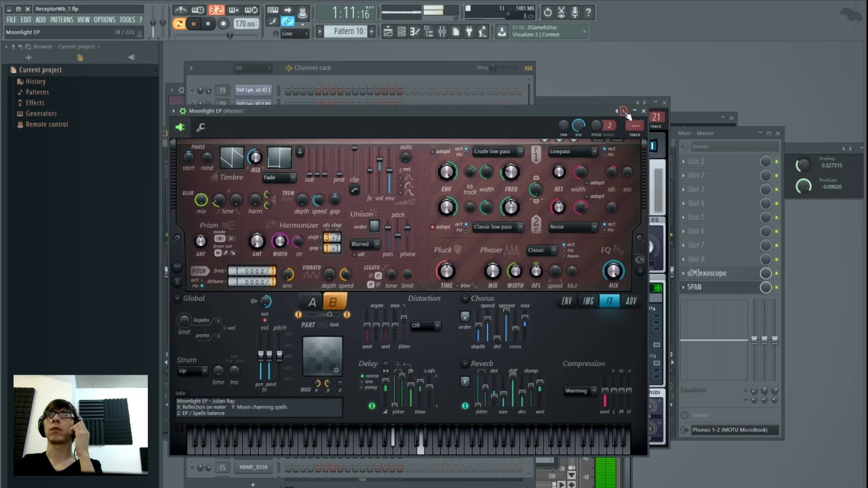This screenshot has height=488, width=868.
Task: Switch to the ENV tab in Harmor
Action: (566, 301)
